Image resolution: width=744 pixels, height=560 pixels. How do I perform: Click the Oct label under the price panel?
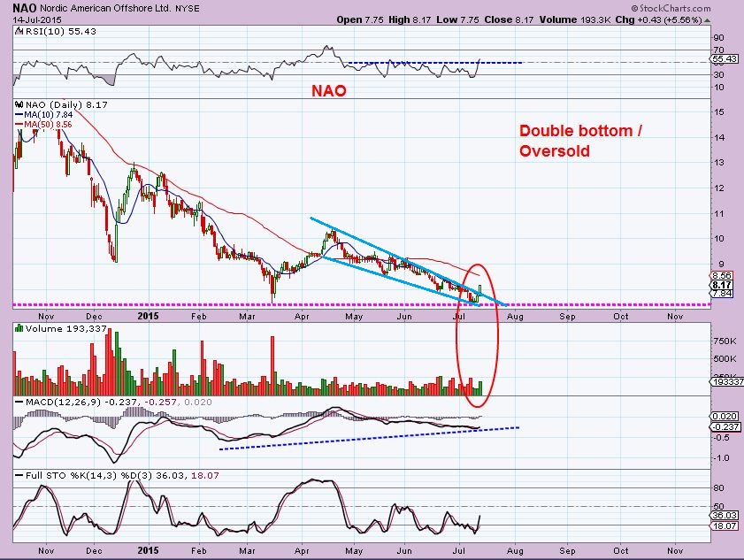click(x=621, y=317)
